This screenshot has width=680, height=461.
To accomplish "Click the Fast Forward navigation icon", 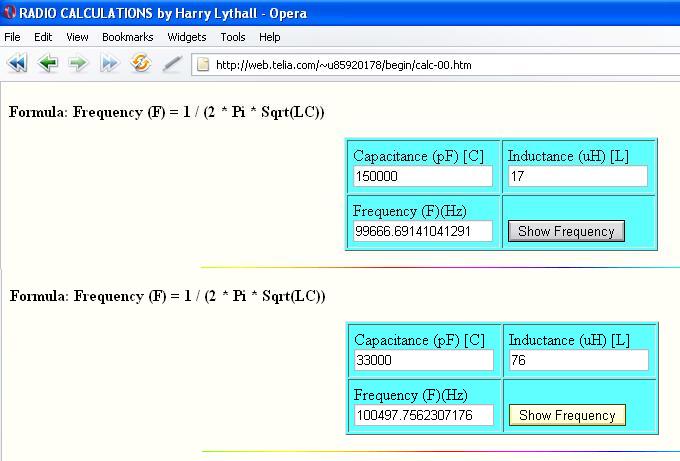I will pos(109,63).
